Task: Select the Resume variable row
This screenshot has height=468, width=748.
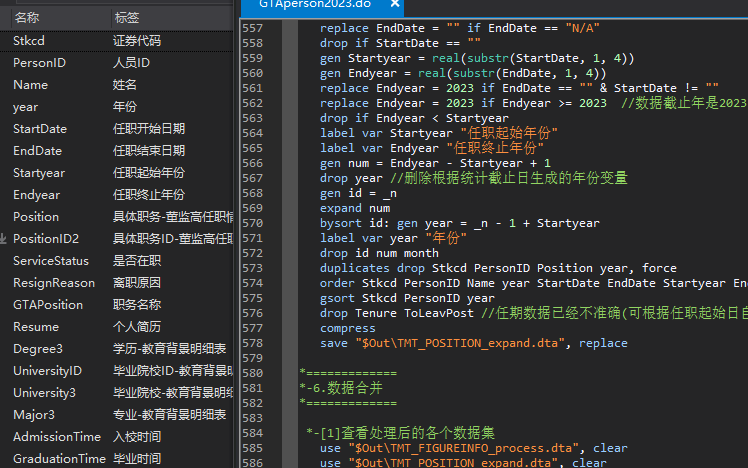Action: [116, 327]
